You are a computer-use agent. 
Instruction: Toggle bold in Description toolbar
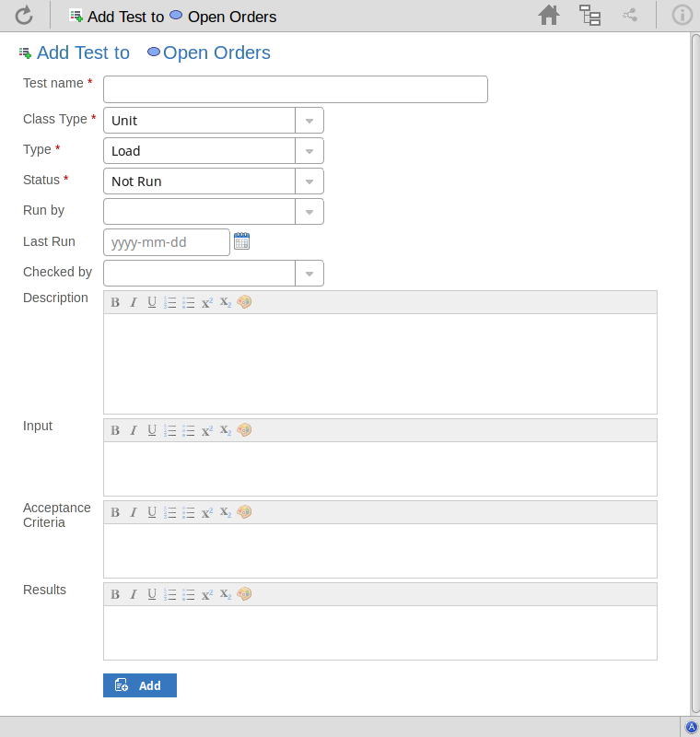pos(115,302)
